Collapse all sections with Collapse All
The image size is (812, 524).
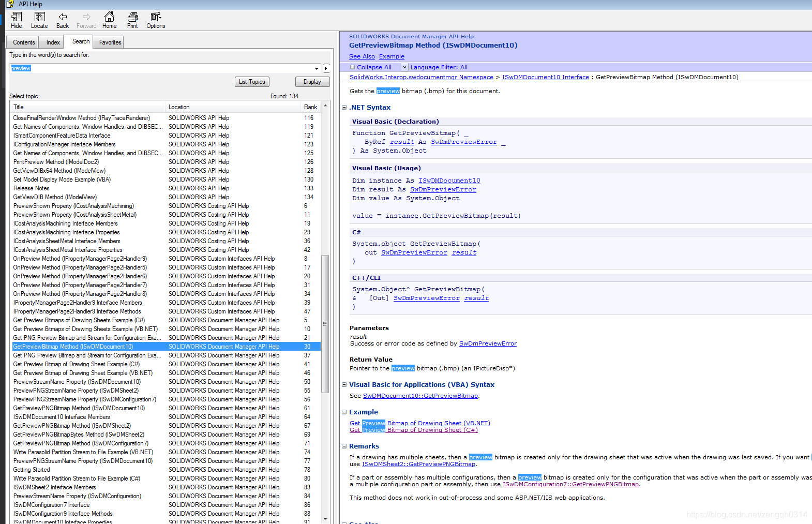[371, 67]
